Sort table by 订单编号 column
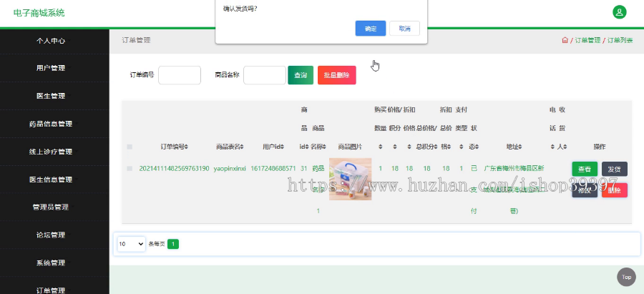 174,147
